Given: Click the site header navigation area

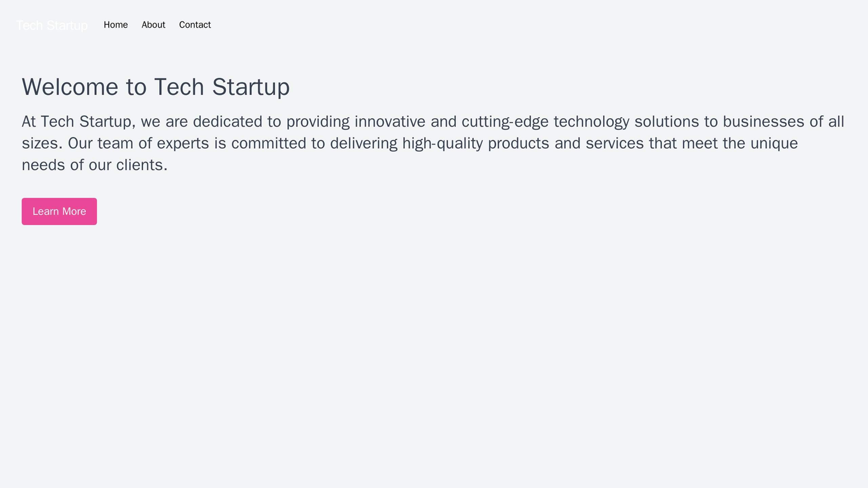Looking at the screenshot, I should tap(432, 25).
